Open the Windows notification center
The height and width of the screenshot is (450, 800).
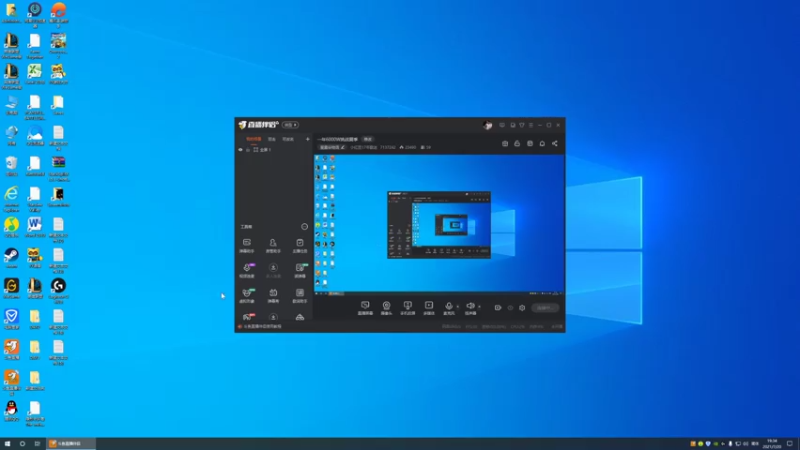point(790,444)
